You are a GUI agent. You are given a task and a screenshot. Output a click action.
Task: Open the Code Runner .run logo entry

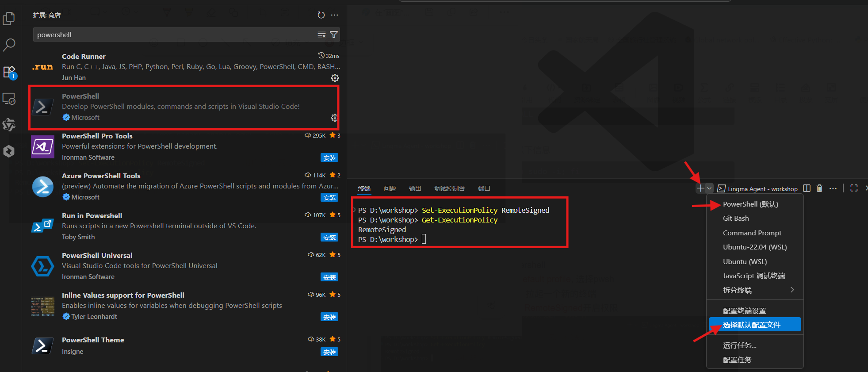pos(42,67)
